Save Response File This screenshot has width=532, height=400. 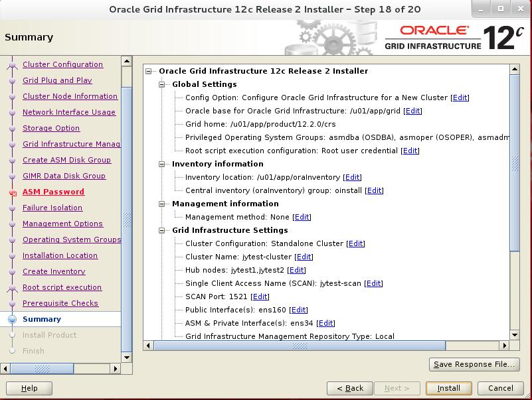(x=474, y=364)
